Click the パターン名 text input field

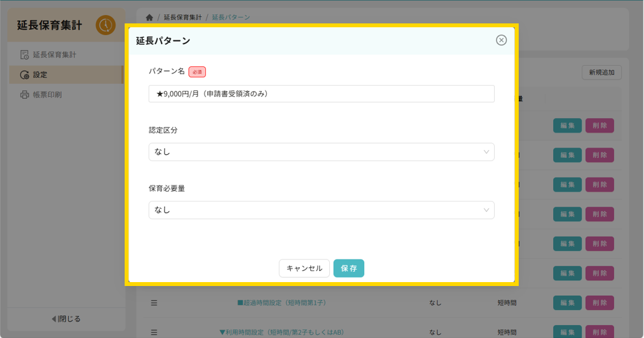[x=321, y=94]
